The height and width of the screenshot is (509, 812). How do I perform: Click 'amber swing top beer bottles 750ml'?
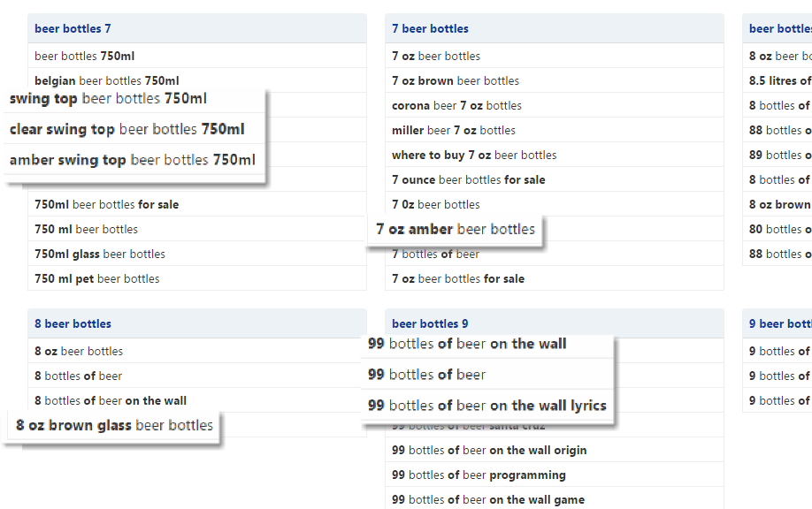click(x=132, y=160)
